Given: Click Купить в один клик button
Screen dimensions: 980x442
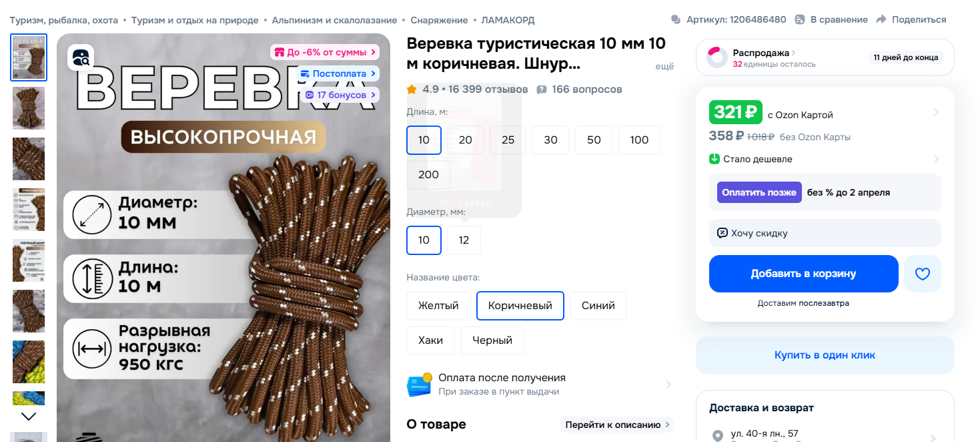Looking at the screenshot, I should point(825,355).
